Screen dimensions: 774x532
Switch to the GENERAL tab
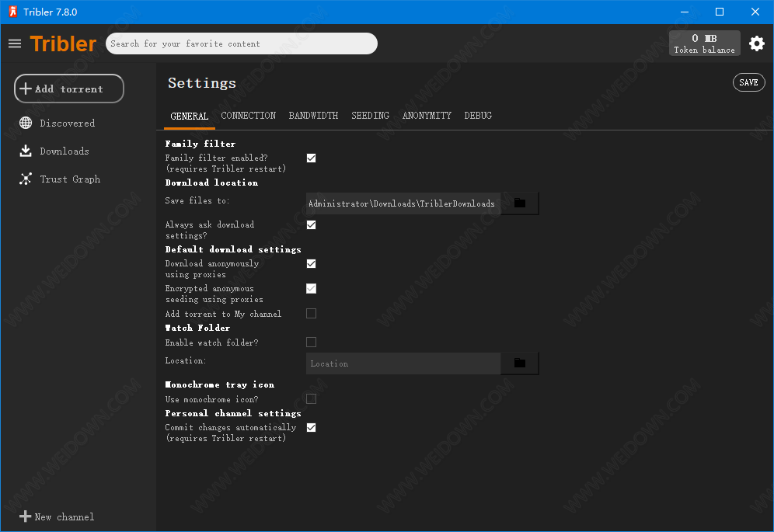190,116
